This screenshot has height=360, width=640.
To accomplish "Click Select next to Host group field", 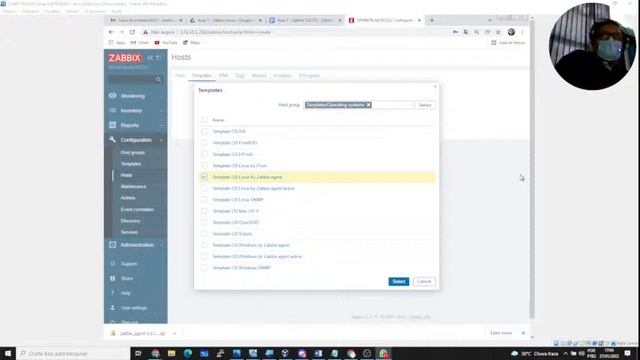I will (x=424, y=105).
